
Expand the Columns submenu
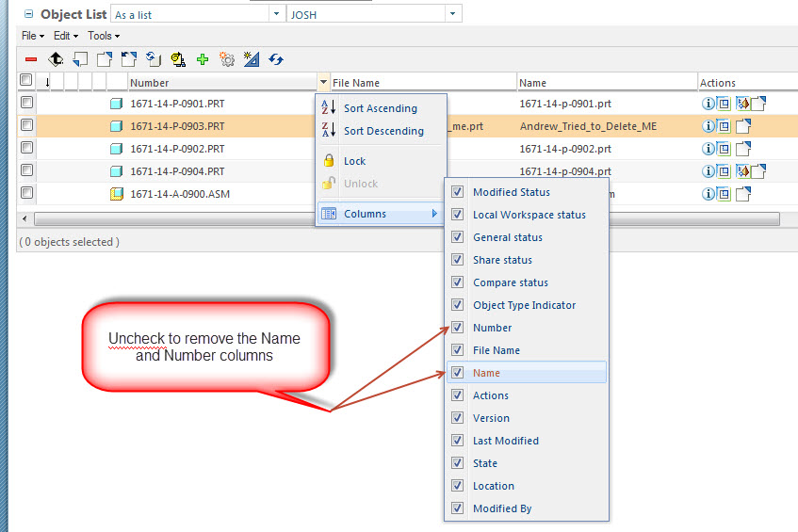pyautogui.click(x=380, y=214)
